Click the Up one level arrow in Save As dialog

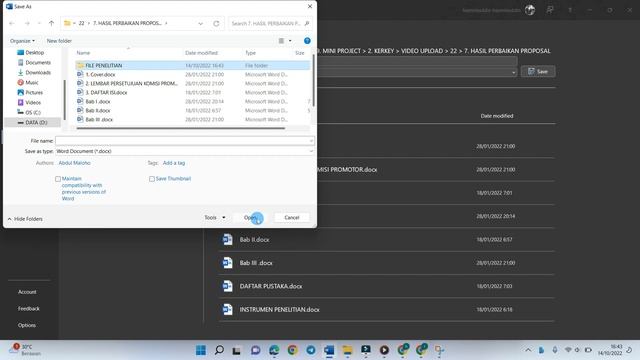[51, 23]
